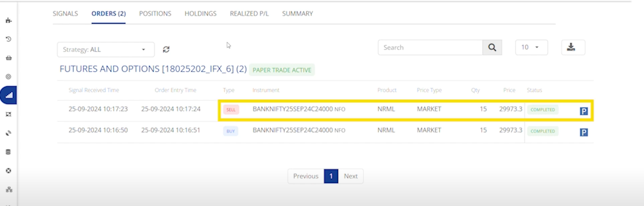
Task: Click the Previous pagination button
Action: click(305, 176)
